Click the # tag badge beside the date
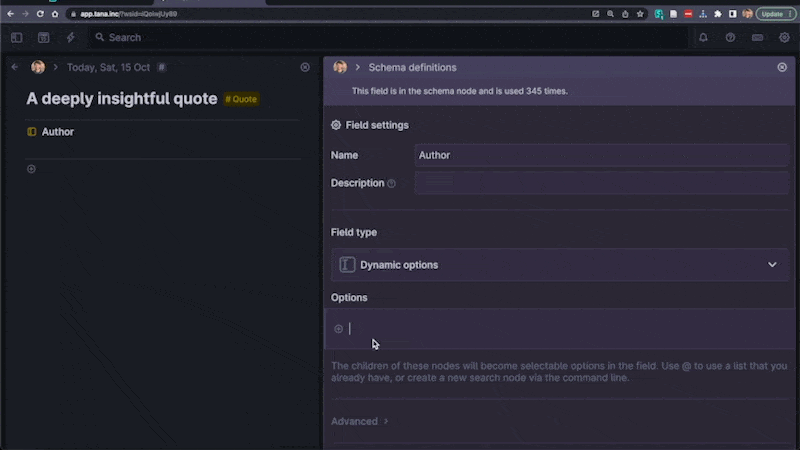Viewport: 800px width, 450px height. point(161,67)
